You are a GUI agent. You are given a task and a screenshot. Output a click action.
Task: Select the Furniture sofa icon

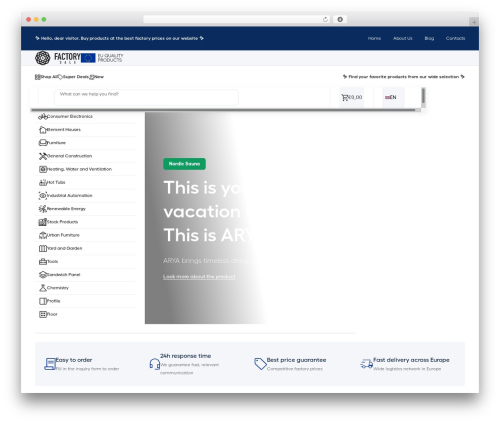(43, 143)
